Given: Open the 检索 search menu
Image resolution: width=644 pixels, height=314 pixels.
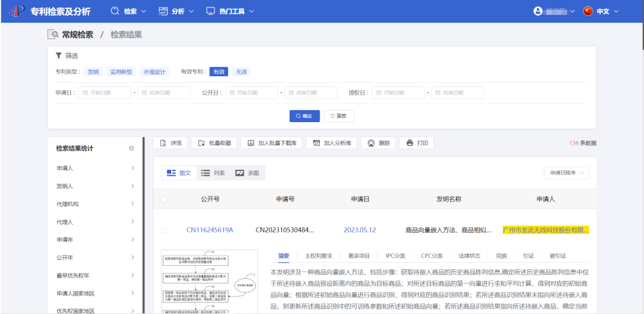Looking at the screenshot, I should pos(128,11).
